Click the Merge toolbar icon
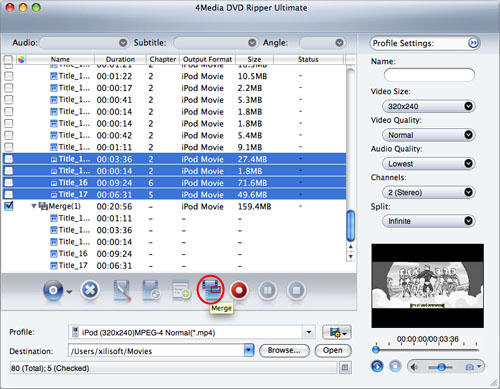This screenshot has width=500, height=389. tap(210, 289)
